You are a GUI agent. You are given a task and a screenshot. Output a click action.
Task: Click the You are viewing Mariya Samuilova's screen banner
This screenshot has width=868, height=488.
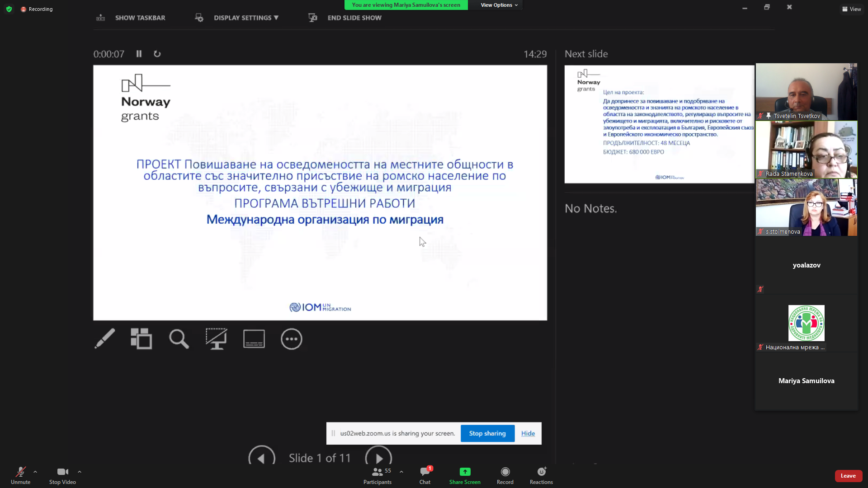pos(406,5)
